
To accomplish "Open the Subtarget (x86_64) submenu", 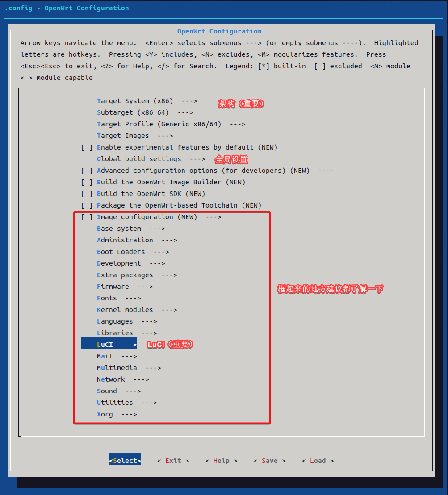I will [x=145, y=112].
